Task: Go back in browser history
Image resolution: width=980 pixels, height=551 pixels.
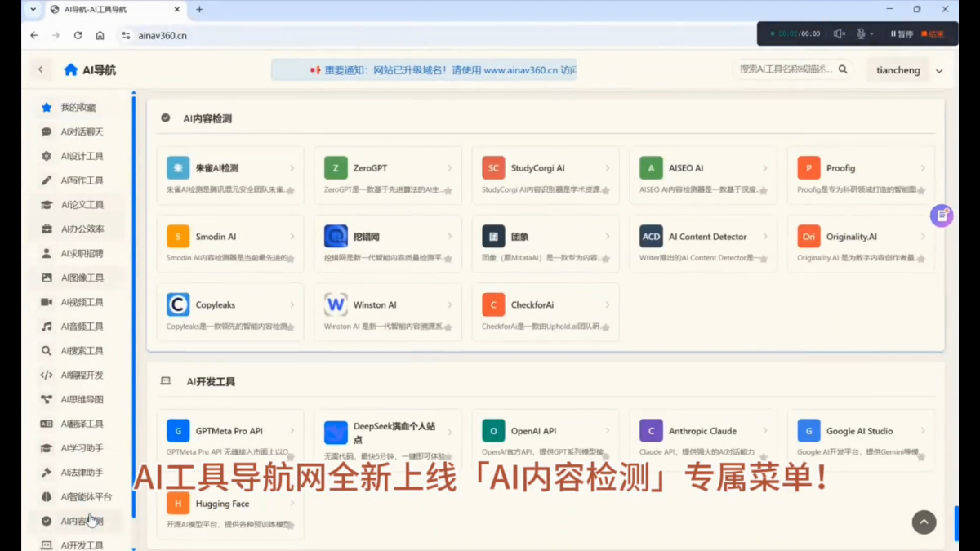Action: 34,35
